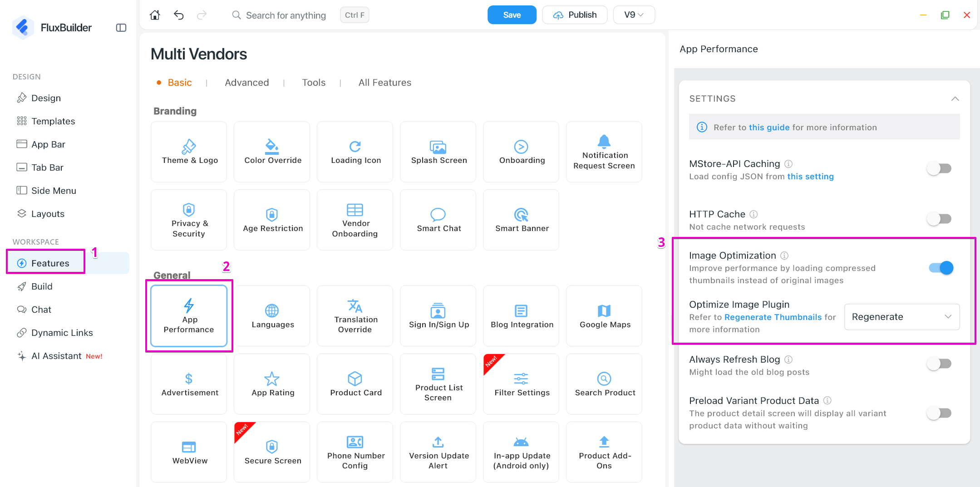Open the Version Update Alert card

coord(438,452)
